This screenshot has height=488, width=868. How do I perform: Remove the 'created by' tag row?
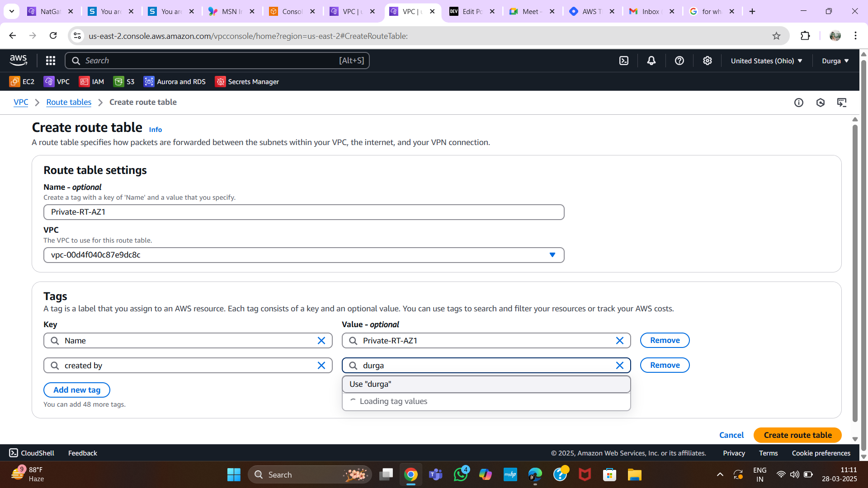point(665,365)
